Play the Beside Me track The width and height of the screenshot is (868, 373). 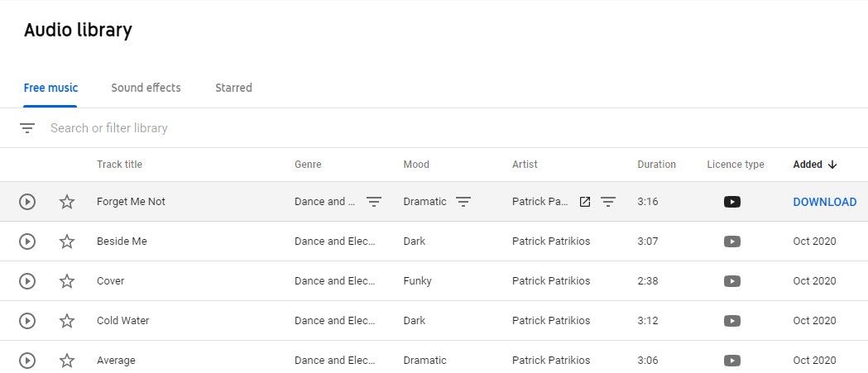tap(27, 241)
